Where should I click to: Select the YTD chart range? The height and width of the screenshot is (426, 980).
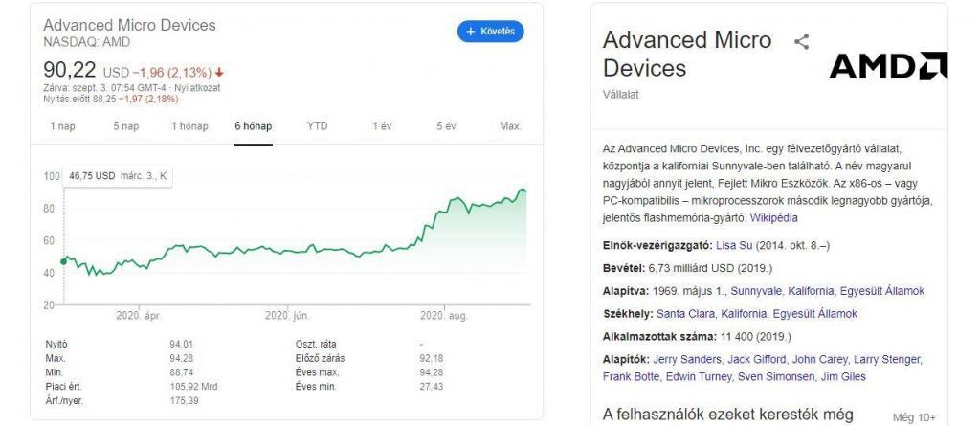click(x=317, y=126)
